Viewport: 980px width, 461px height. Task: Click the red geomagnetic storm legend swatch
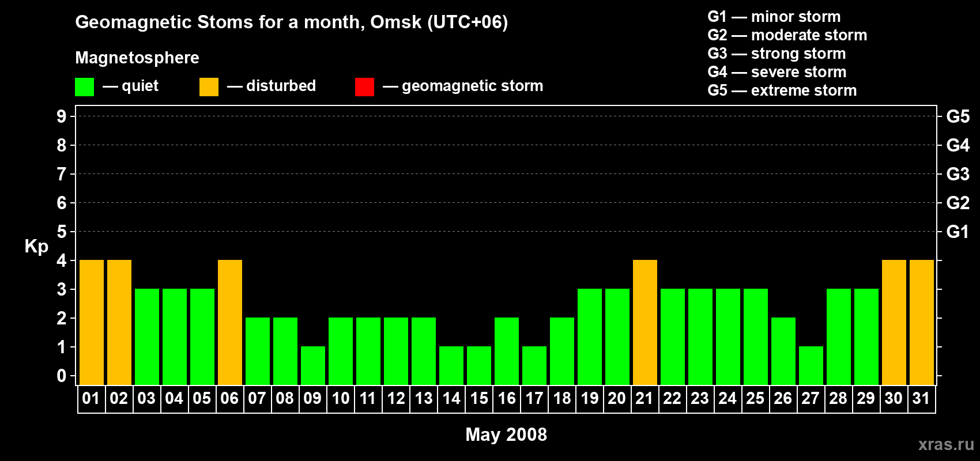[364, 87]
